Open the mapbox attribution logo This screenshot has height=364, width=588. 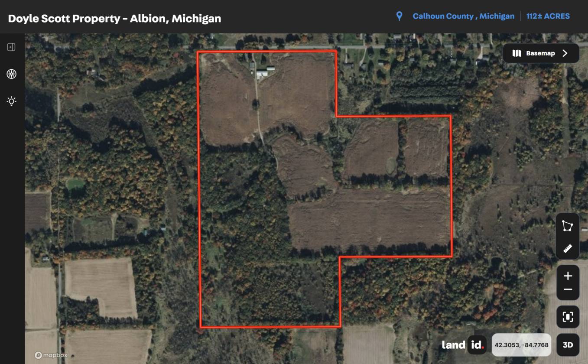(x=51, y=355)
